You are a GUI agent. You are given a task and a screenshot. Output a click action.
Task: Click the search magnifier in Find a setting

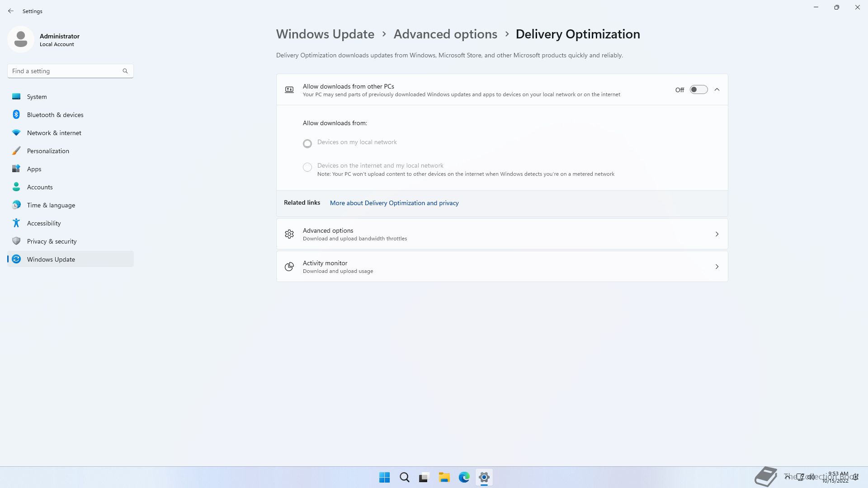tap(125, 71)
